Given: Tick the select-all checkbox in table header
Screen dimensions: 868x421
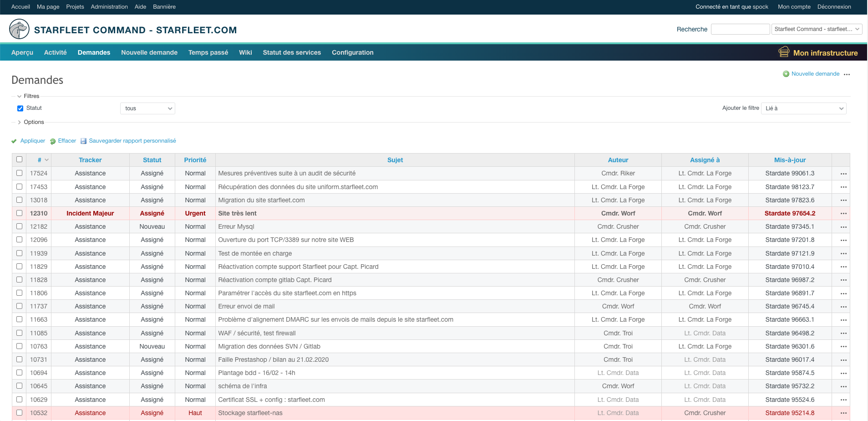Looking at the screenshot, I should pyautogui.click(x=19, y=159).
